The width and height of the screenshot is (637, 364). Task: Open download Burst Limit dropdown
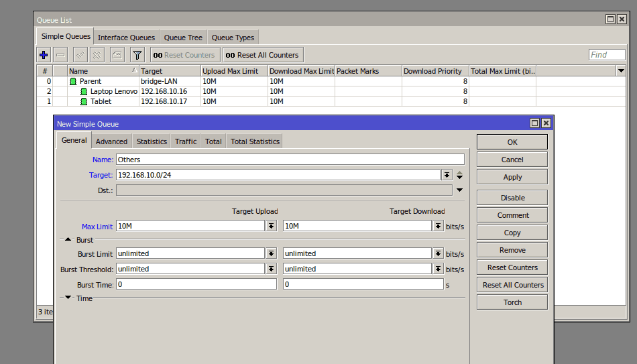438,254
